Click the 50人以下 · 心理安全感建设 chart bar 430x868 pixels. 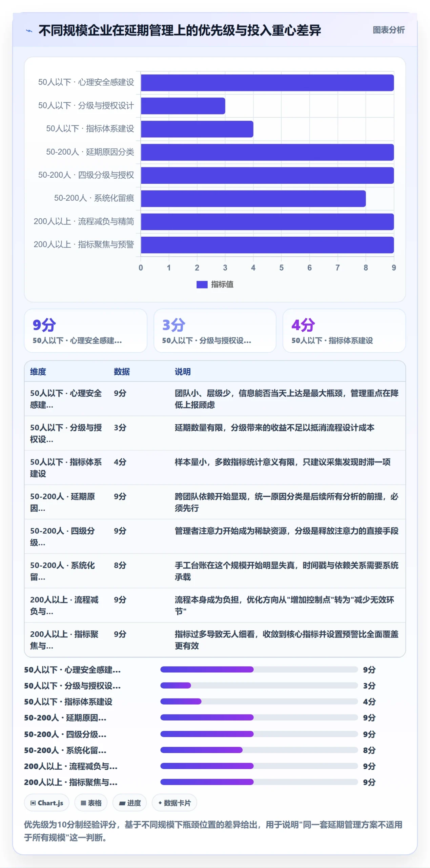point(267,83)
